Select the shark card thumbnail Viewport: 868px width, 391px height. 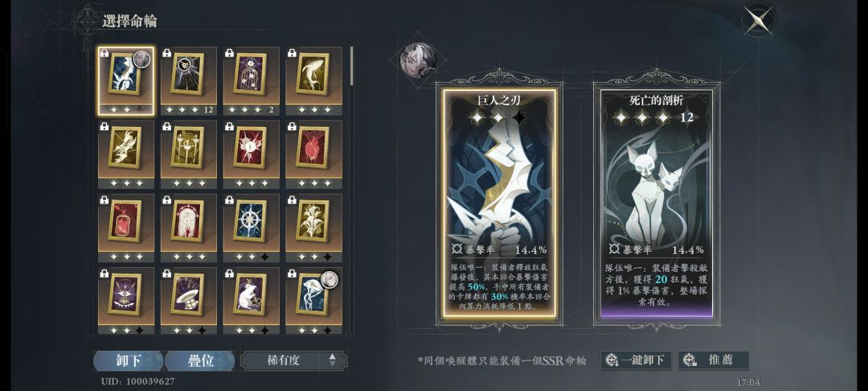point(313,81)
